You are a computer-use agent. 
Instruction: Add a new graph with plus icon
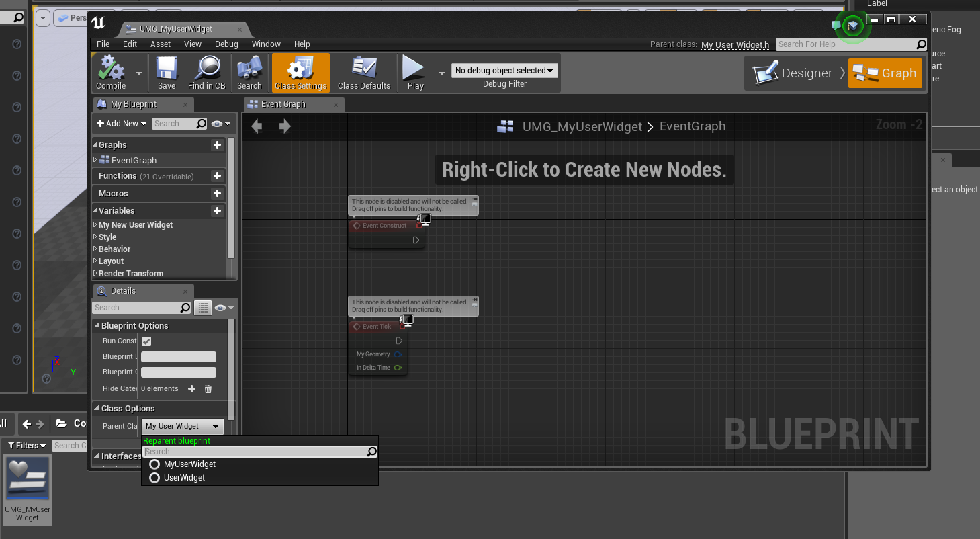click(217, 144)
